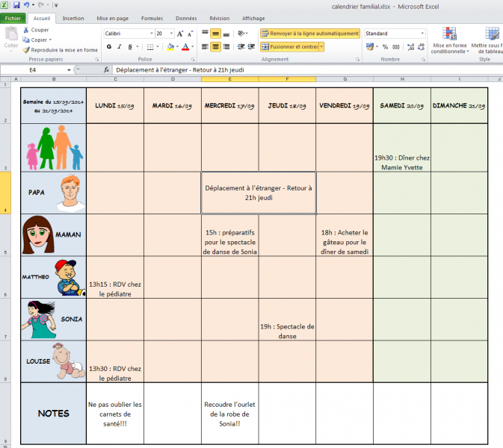Click the Copier button

[37, 40]
